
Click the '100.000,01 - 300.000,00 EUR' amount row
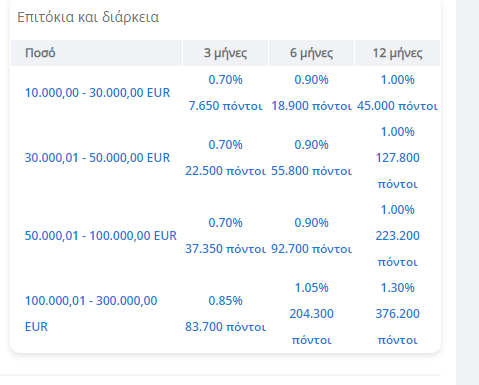pos(91,314)
